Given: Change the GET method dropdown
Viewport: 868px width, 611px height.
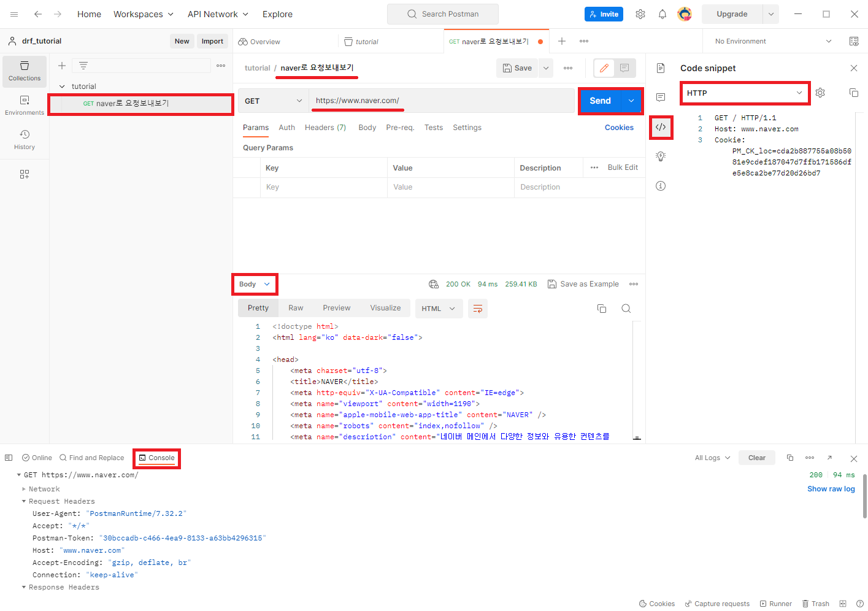Looking at the screenshot, I should point(273,101).
